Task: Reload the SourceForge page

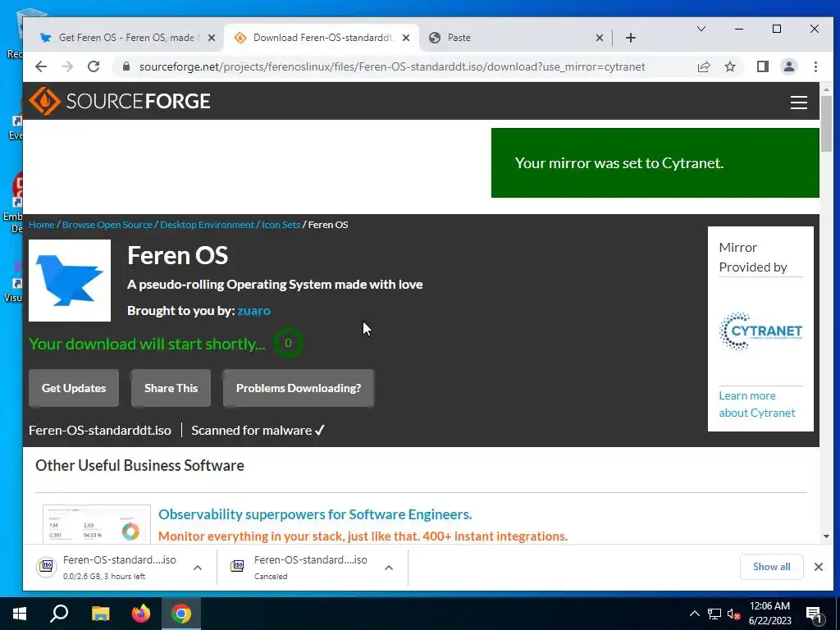Action: coord(94,66)
